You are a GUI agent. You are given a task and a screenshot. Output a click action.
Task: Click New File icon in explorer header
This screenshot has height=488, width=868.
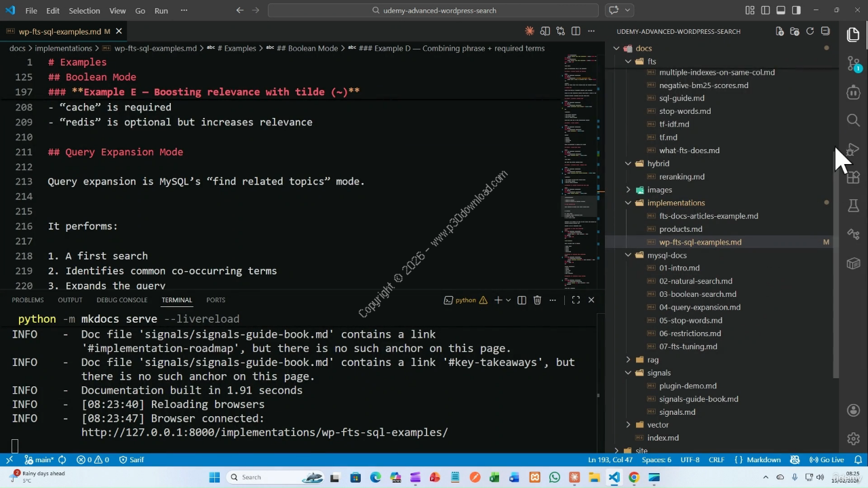[x=779, y=31]
